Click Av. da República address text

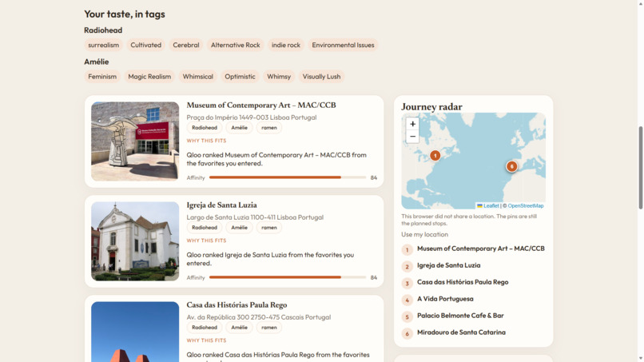coord(259,317)
